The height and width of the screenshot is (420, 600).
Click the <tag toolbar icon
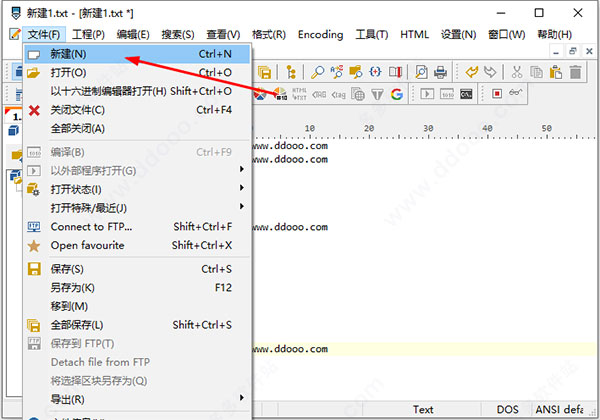pyautogui.click(x=338, y=94)
